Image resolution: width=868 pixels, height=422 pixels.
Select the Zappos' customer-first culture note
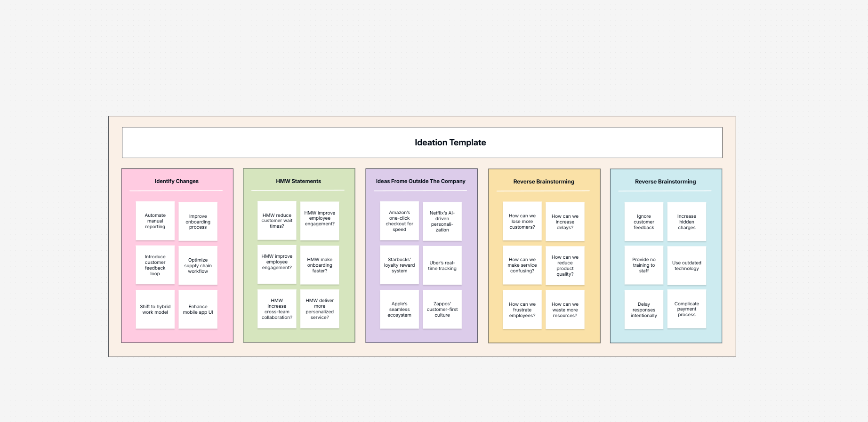tap(442, 309)
